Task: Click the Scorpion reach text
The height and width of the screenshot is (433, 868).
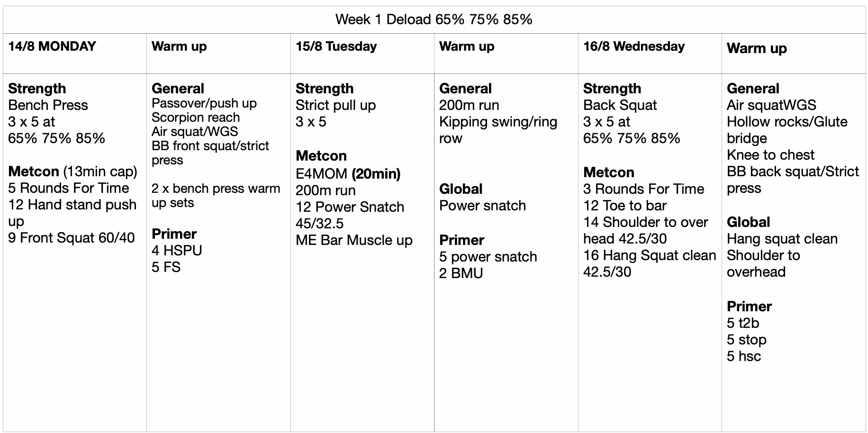Action: [196, 117]
